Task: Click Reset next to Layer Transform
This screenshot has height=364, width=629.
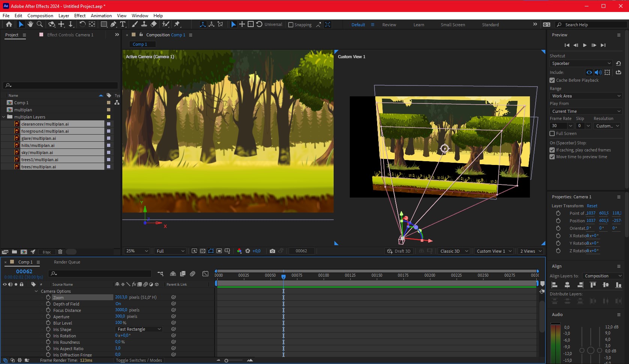Action: [x=592, y=206]
